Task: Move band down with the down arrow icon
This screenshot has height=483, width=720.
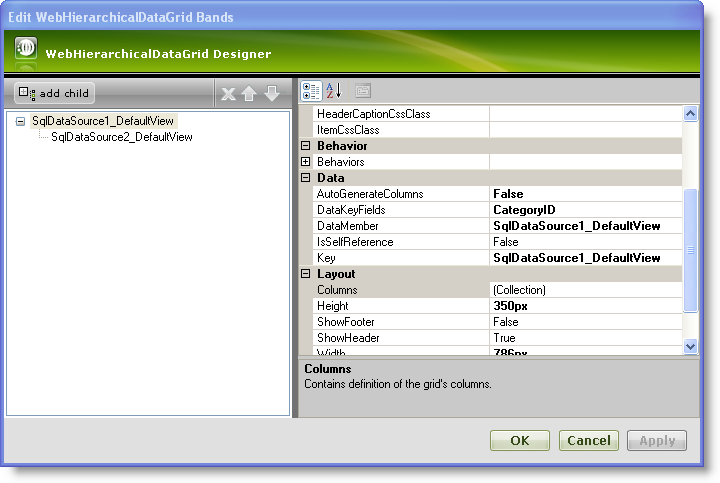Action: pyautogui.click(x=271, y=94)
